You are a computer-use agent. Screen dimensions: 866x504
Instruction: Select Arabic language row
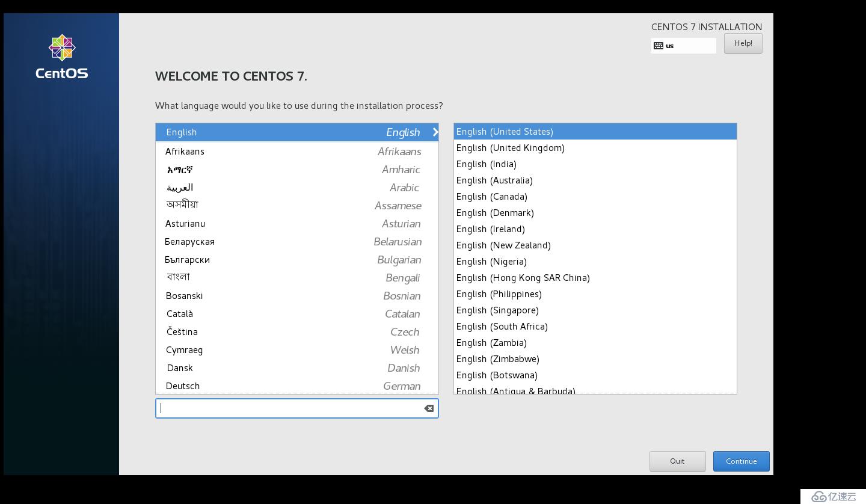point(297,188)
